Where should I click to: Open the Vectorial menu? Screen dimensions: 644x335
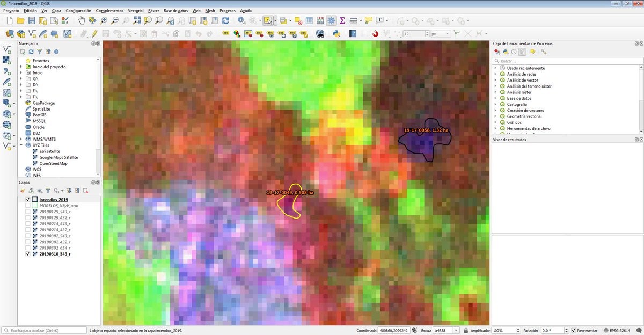tap(136, 10)
